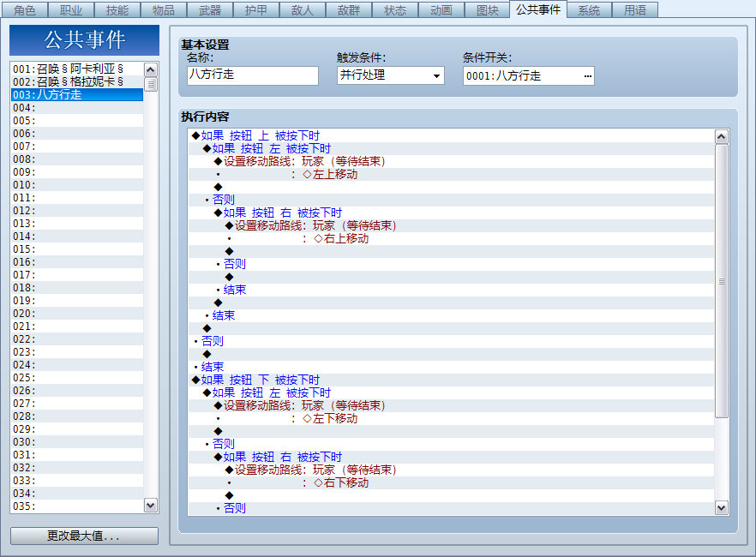Select the 左下移动 move route line
The height and width of the screenshot is (557, 756).
coord(451,418)
